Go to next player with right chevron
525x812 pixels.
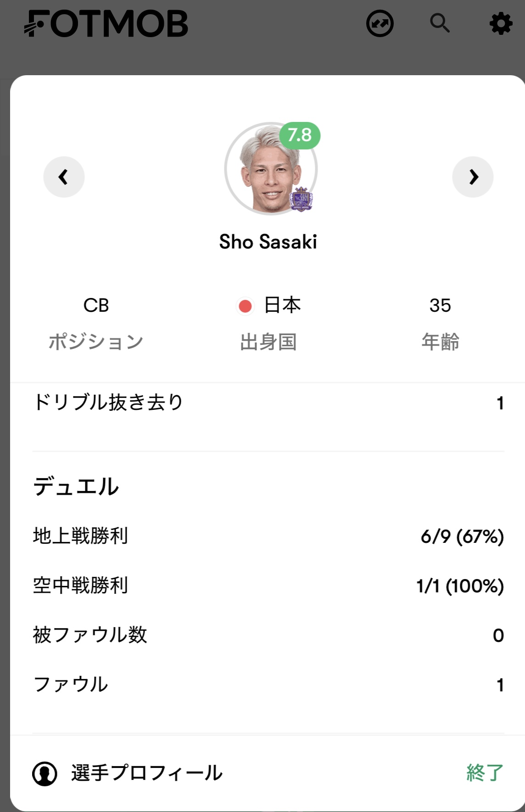(473, 177)
